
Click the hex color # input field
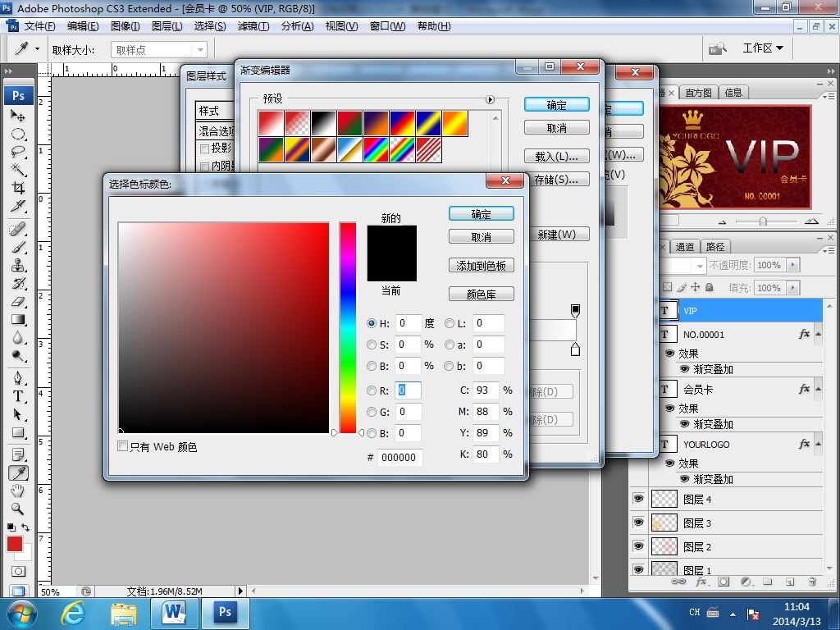click(399, 457)
